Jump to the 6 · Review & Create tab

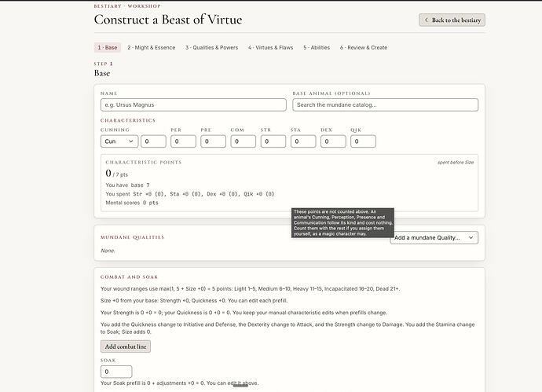click(364, 47)
